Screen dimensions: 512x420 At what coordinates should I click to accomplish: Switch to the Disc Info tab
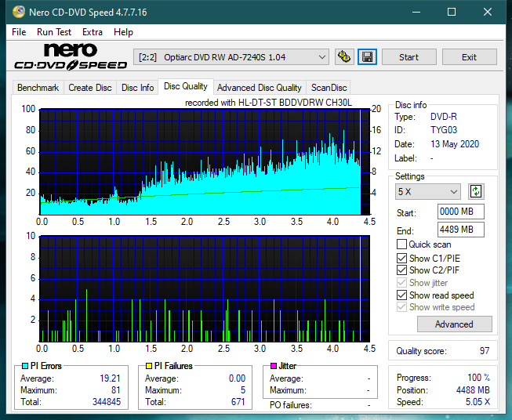pyautogui.click(x=137, y=88)
